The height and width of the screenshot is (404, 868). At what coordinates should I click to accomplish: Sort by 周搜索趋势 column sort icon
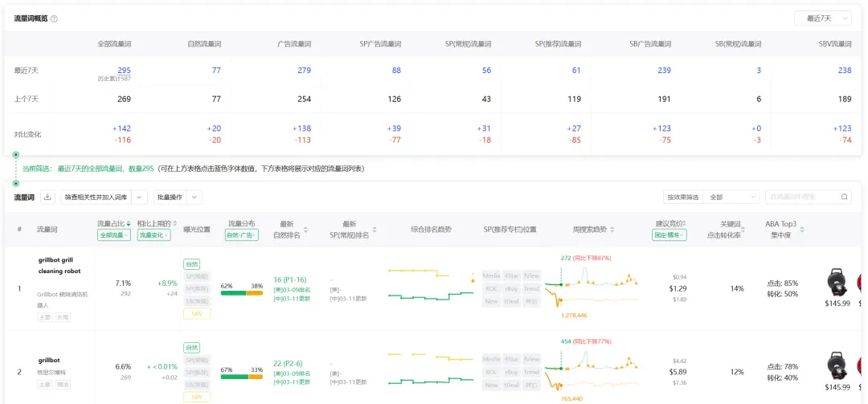(611, 229)
